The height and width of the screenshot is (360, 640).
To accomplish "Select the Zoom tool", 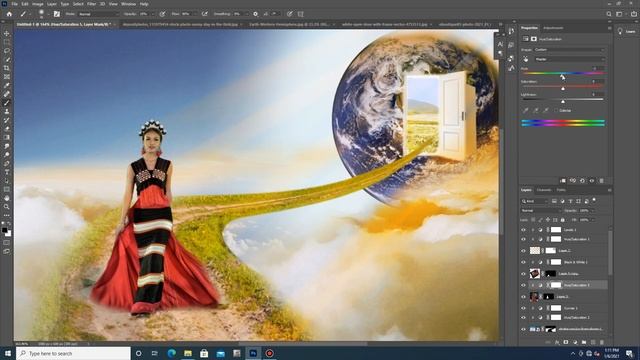I will pyautogui.click(x=7, y=207).
